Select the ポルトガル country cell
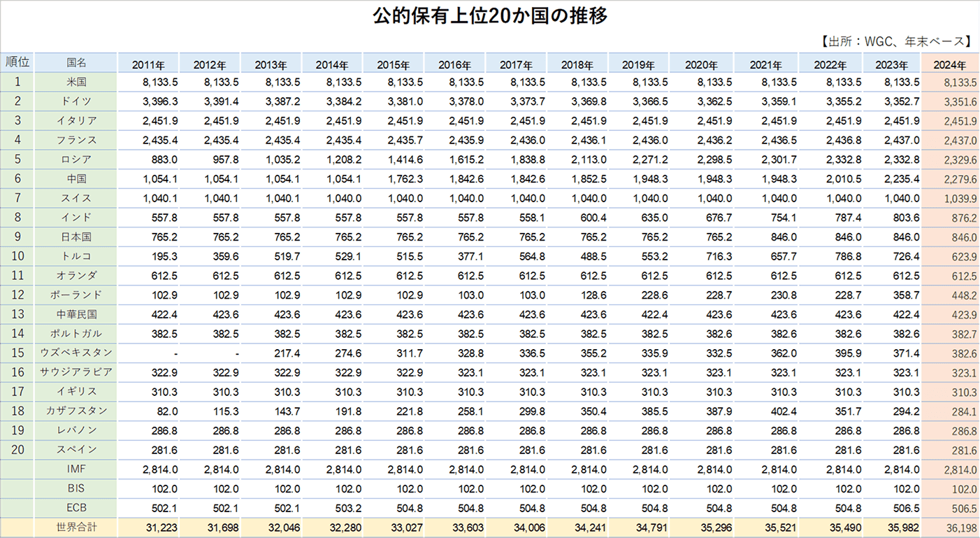This screenshot has width=980, height=538. tap(76, 333)
